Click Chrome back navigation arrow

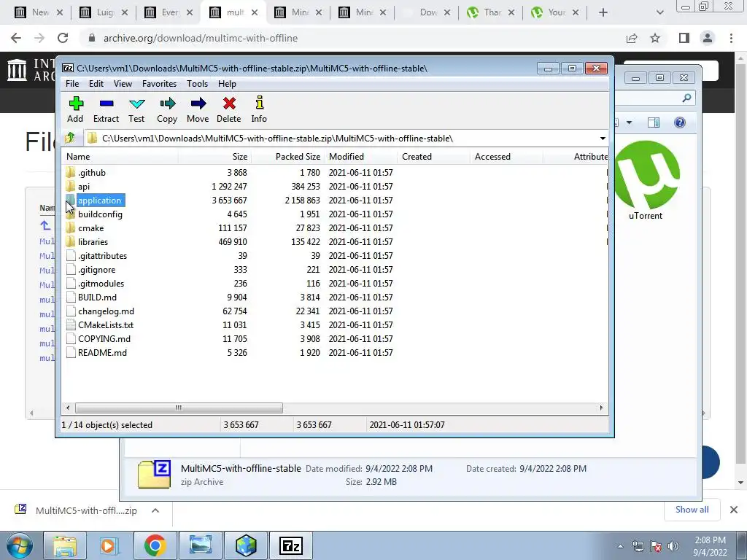(x=16, y=38)
